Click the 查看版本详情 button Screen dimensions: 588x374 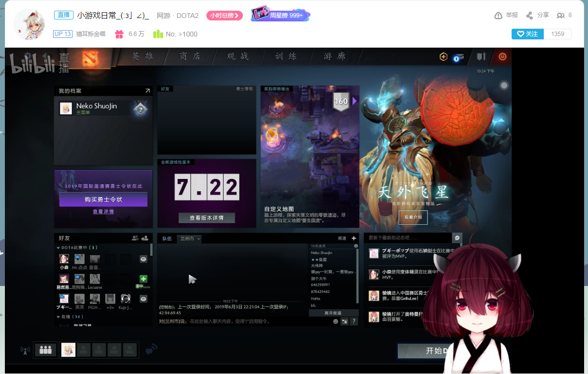click(x=207, y=218)
